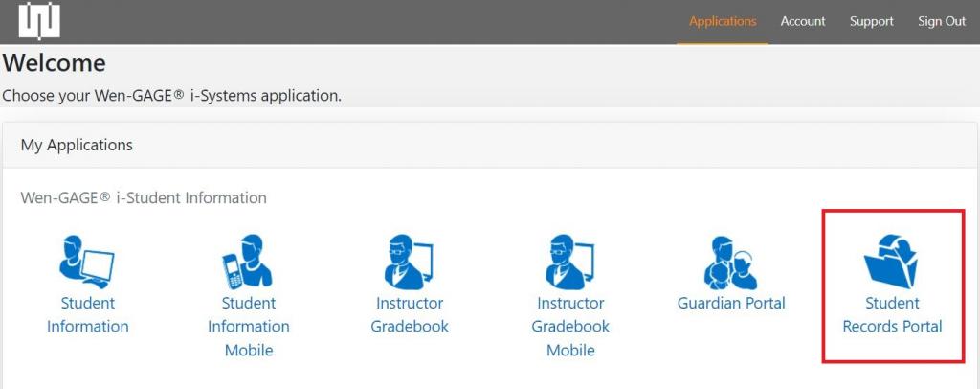This screenshot has height=389, width=980.
Task: Click the site logo in the header
Action: [x=39, y=21]
